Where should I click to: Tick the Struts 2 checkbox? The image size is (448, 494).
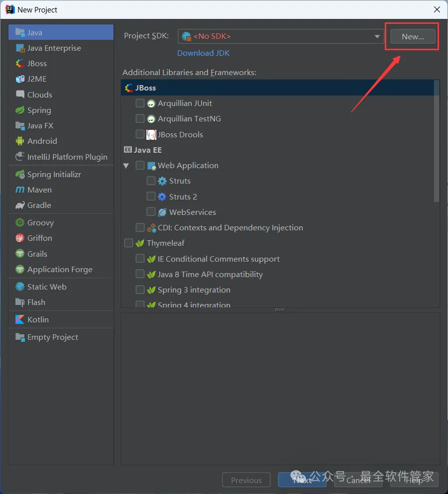(151, 197)
